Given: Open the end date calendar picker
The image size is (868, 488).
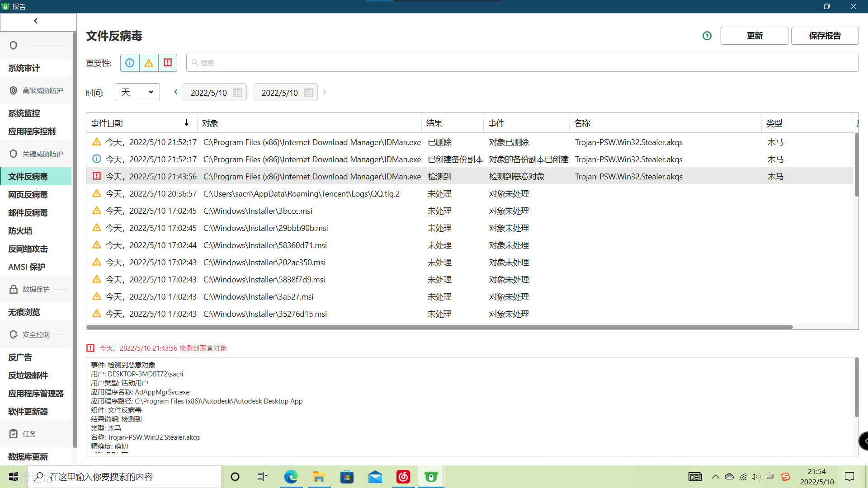Looking at the screenshot, I should pos(309,92).
